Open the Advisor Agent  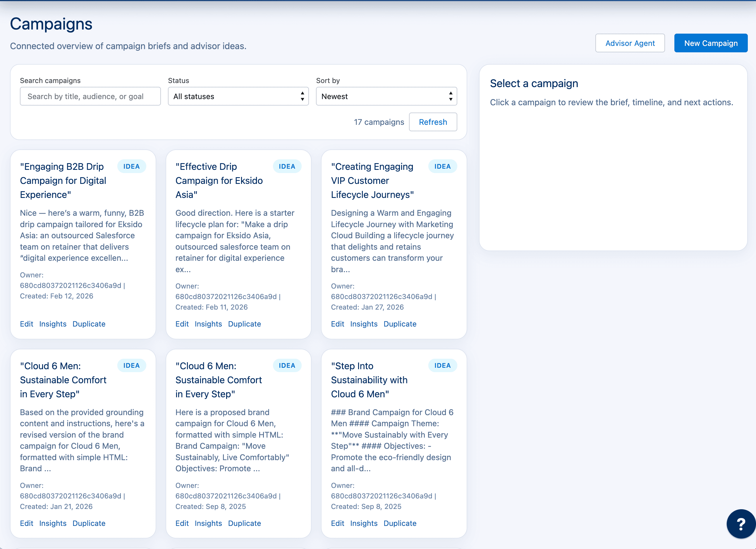pyautogui.click(x=630, y=43)
